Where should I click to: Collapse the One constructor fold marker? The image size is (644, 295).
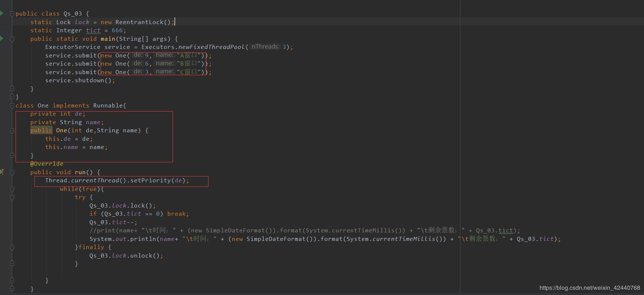pos(12,130)
